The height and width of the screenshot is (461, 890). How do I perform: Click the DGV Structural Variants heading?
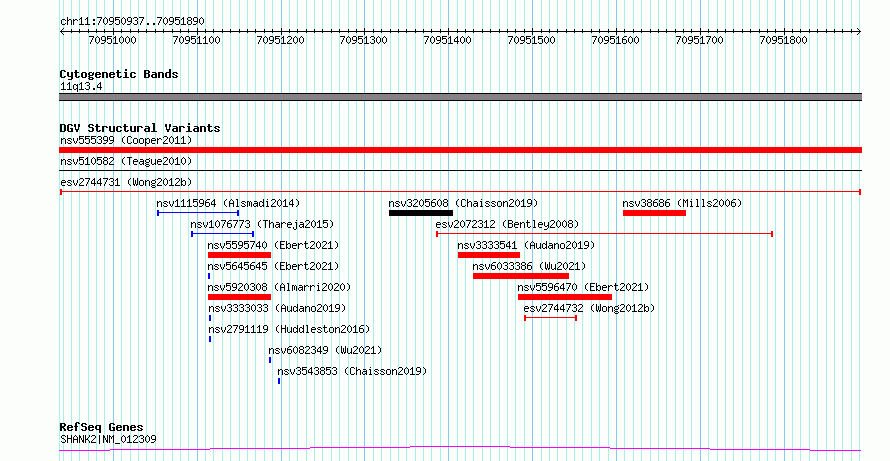[140, 128]
